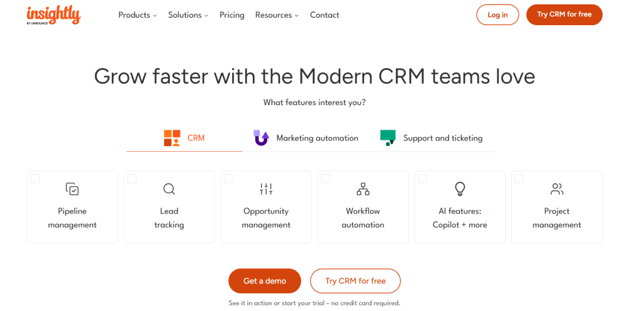Open the Pricing page link
The width and height of the screenshot is (644, 311).
[231, 15]
